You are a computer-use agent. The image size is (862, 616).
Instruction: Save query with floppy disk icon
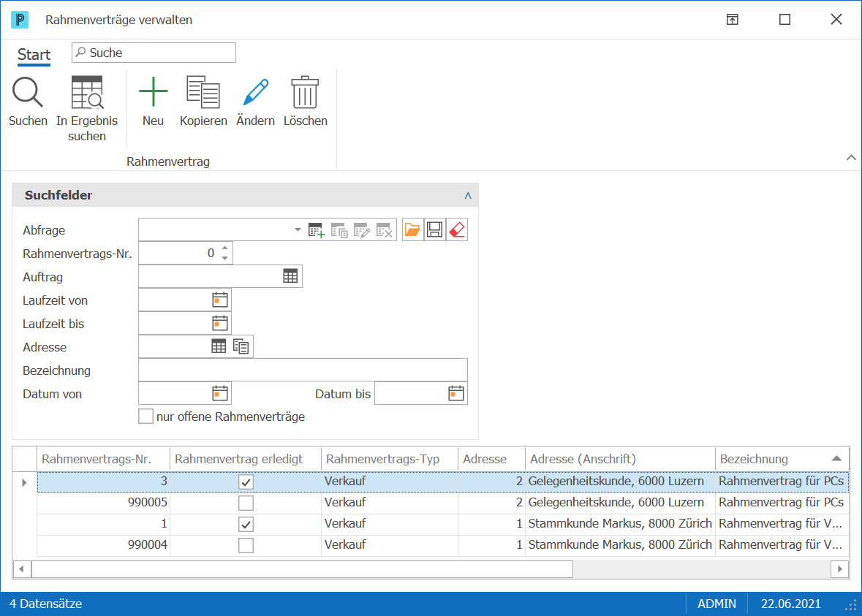click(x=434, y=229)
